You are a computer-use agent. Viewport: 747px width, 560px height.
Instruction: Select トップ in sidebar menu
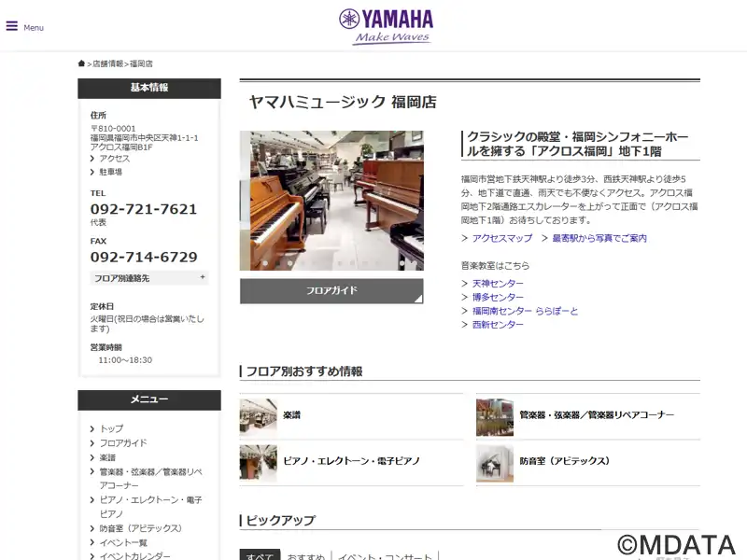tap(111, 428)
